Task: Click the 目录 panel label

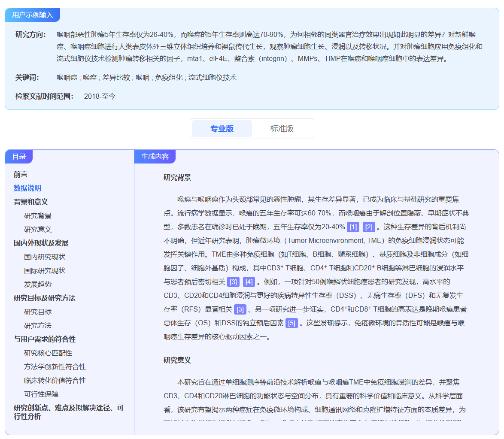Action: pyautogui.click(x=19, y=157)
